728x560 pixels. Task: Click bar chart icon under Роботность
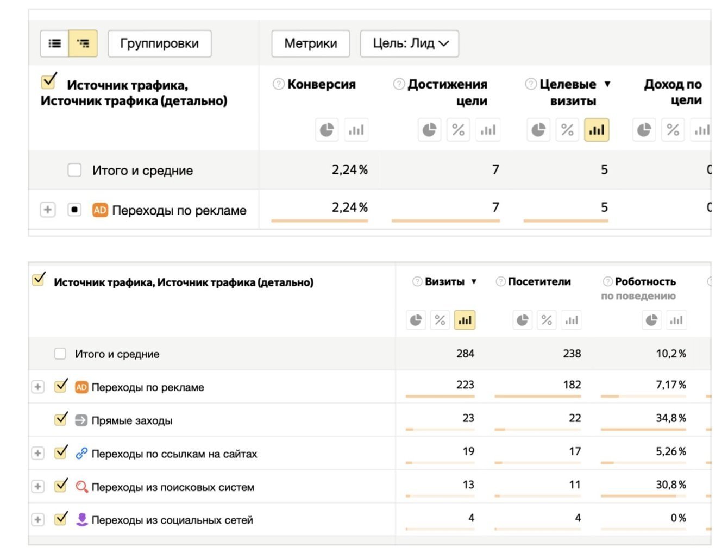pyautogui.click(x=676, y=320)
